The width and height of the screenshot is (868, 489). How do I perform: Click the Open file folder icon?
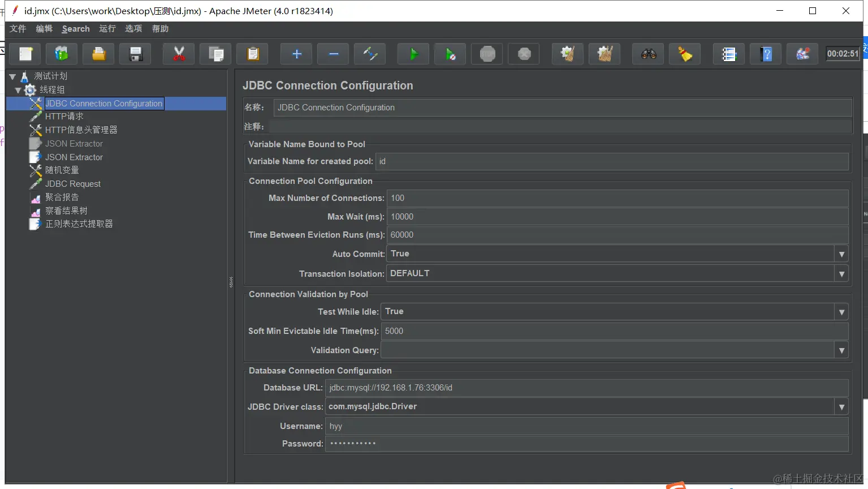coord(98,54)
